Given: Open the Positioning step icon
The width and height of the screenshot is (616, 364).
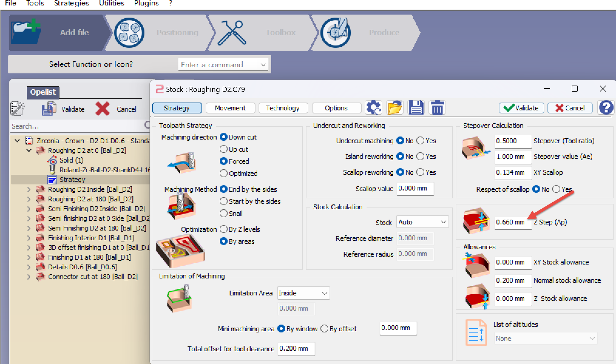Looking at the screenshot, I should click(x=129, y=32).
